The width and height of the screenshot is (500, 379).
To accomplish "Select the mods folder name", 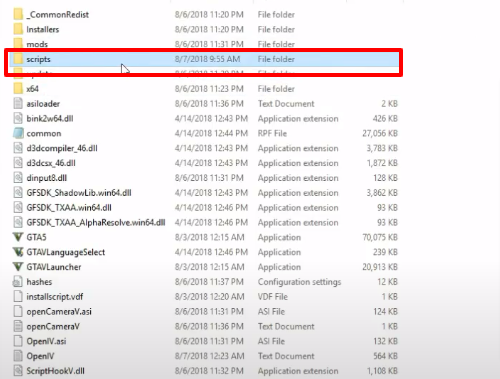I will click(x=37, y=44).
